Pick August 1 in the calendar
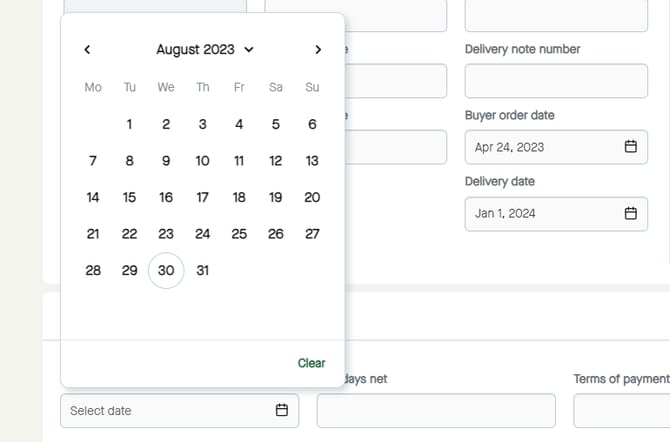The height and width of the screenshot is (442, 670). [x=129, y=124]
